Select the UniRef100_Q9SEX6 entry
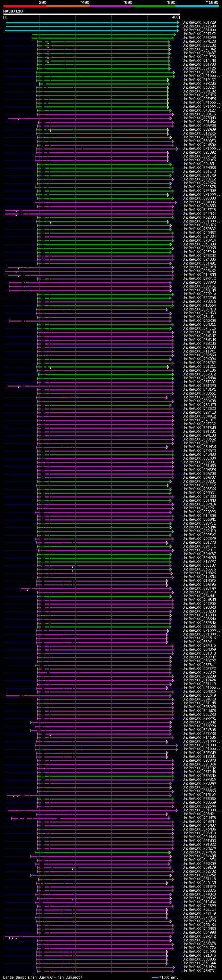The width and height of the screenshot is (222, 980). (x=199, y=489)
